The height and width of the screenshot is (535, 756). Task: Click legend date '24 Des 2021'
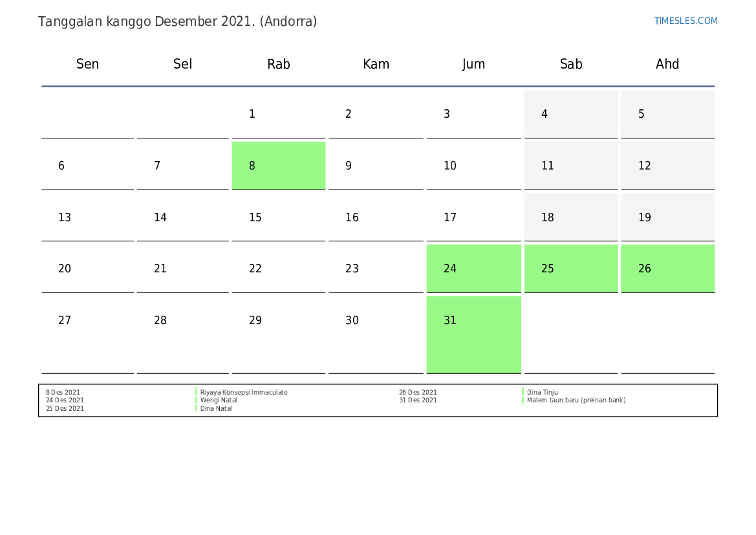click(x=65, y=400)
